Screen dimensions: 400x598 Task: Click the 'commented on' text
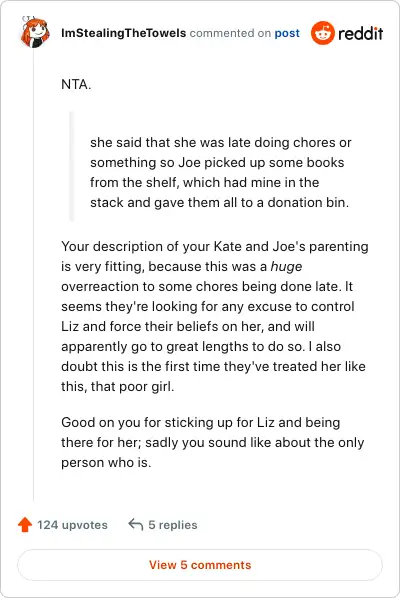pos(230,33)
